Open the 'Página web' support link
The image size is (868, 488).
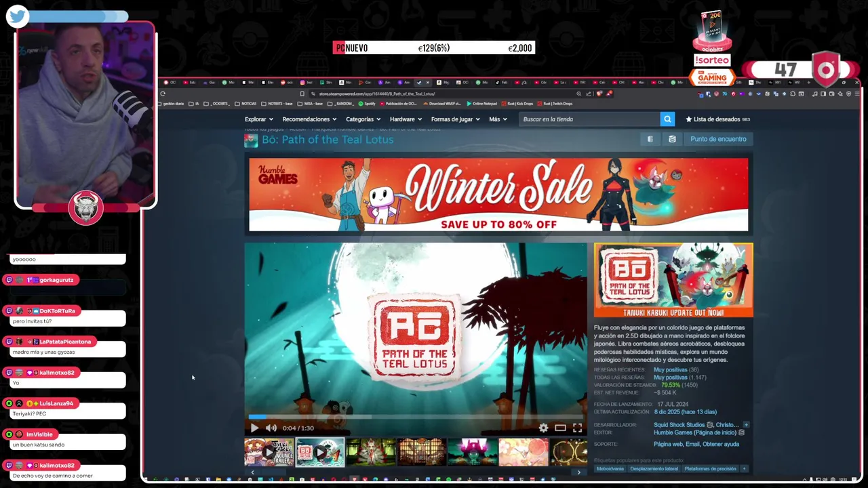tap(668, 445)
